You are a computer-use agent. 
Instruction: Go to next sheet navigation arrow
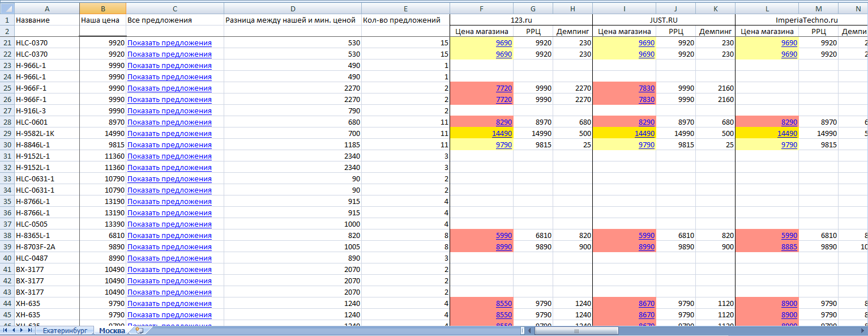tap(22, 330)
